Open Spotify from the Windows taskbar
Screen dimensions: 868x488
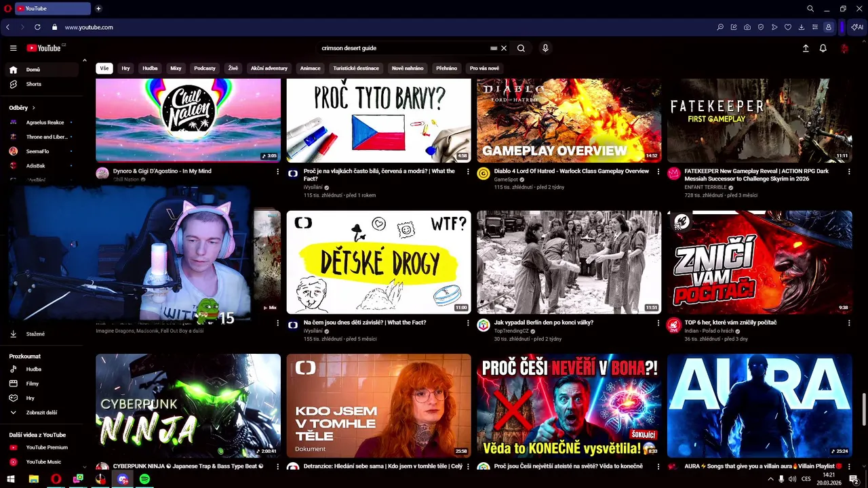point(144,479)
